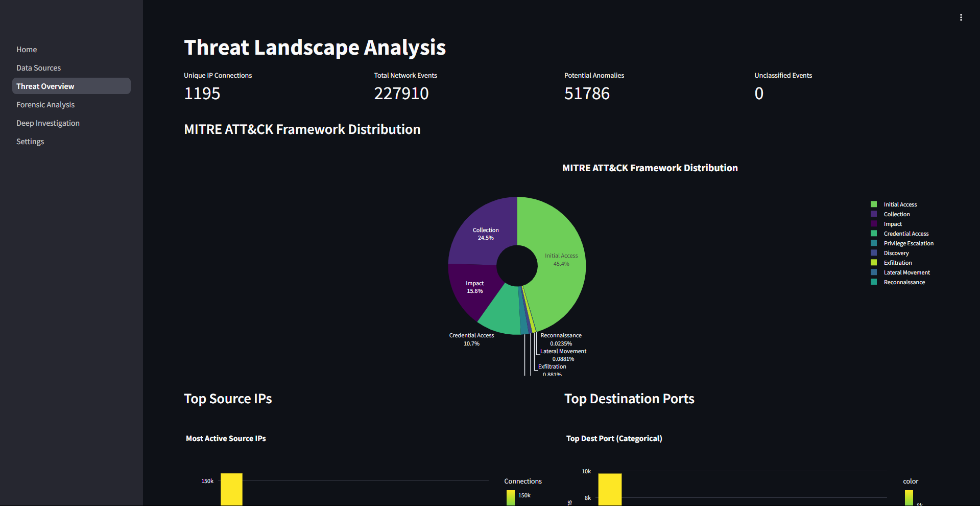
Task: Toggle Initial Access legend swatch
Action: [874, 204]
